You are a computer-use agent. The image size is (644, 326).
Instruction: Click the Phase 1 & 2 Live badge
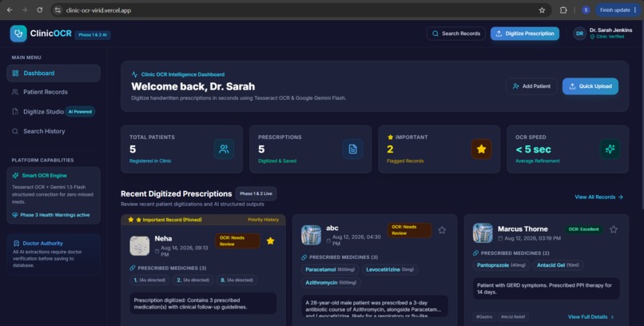256,193
